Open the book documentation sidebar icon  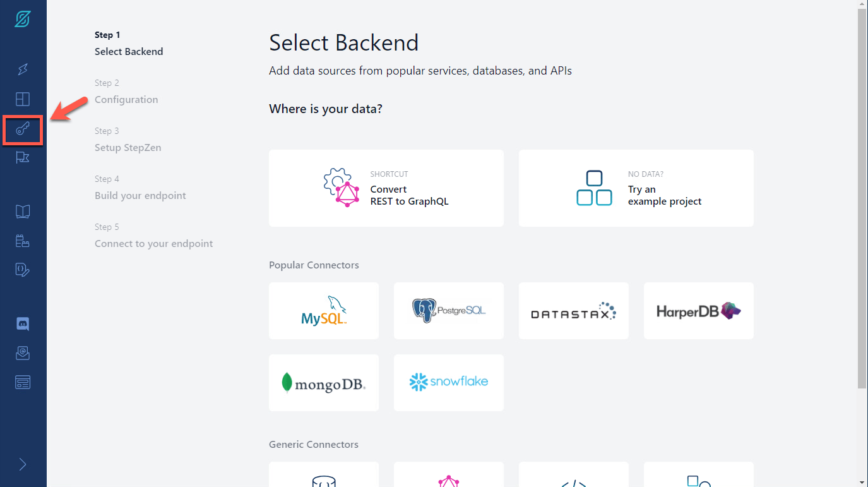point(23,212)
